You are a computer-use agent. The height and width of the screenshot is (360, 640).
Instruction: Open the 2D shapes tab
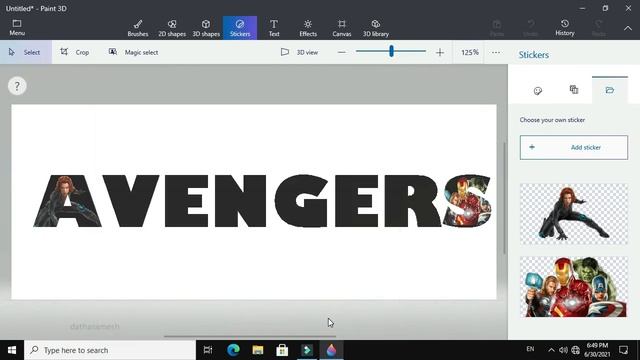coord(172,28)
